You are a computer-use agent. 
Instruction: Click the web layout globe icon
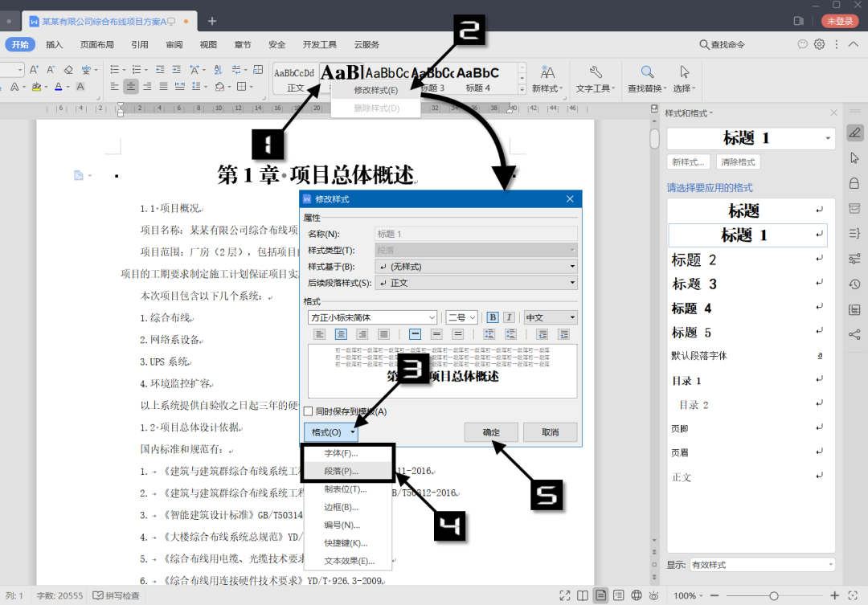click(x=637, y=595)
